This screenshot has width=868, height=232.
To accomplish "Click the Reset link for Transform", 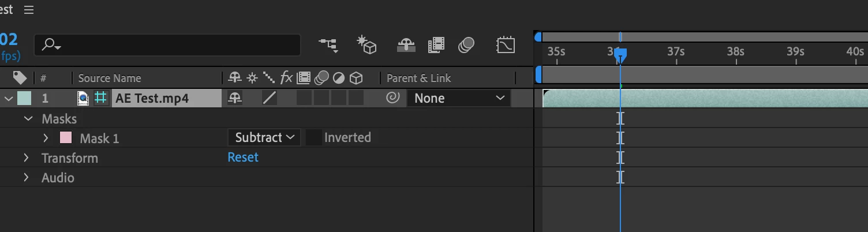I will pyautogui.click(x=243, y=157).
